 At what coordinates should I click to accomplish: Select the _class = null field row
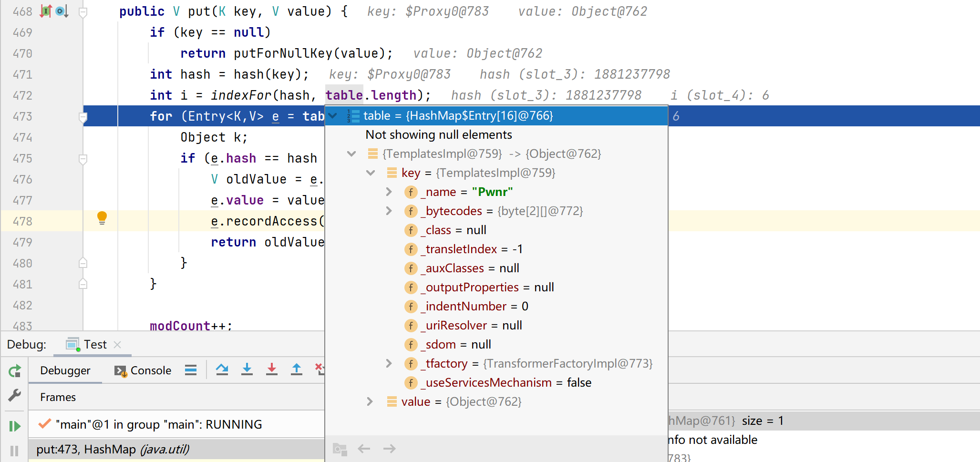click(496, 230)
